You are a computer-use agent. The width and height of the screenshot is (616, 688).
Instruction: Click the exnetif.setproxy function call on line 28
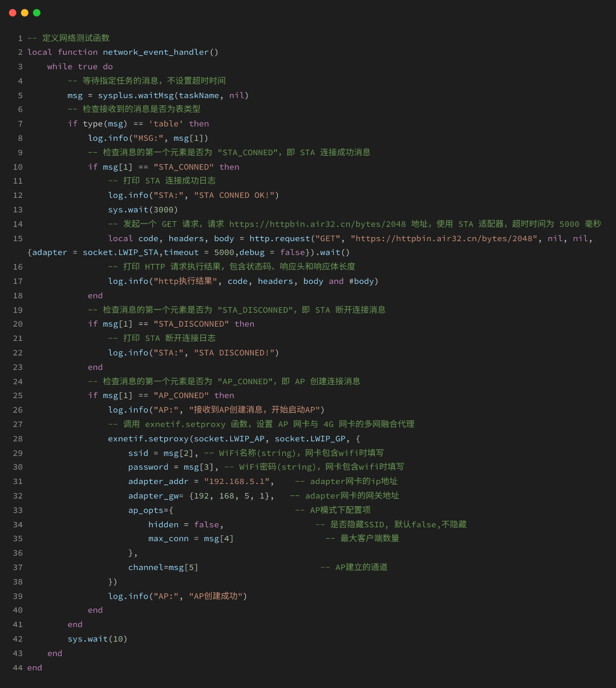coord(148,438)
